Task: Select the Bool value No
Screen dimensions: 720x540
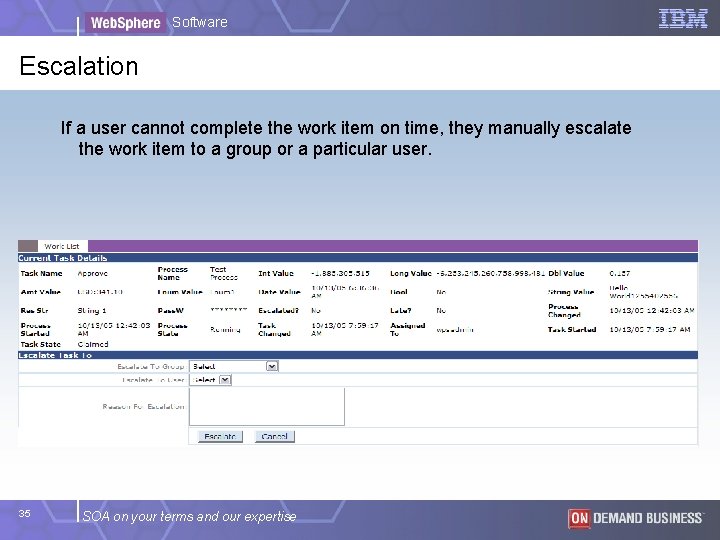Action: (441, 292)
